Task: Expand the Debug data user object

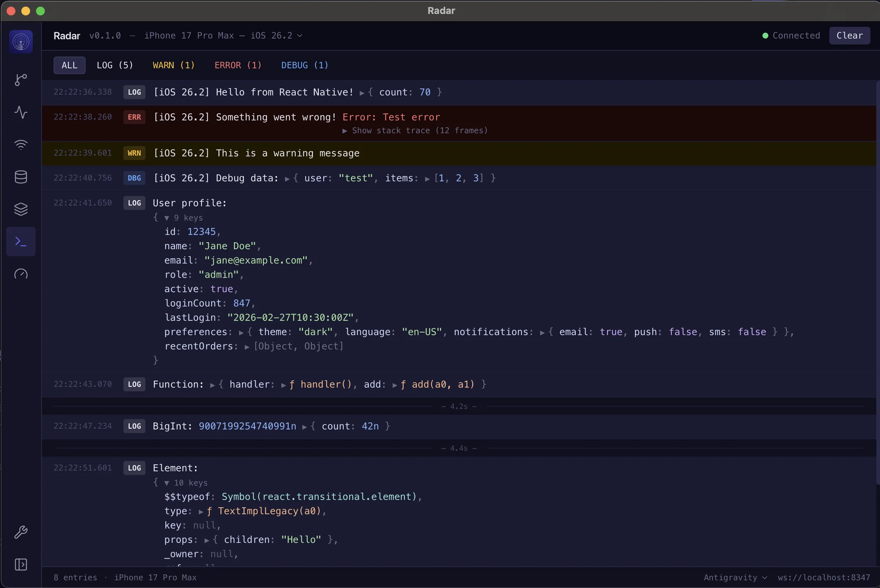Action: pos(287,179)
